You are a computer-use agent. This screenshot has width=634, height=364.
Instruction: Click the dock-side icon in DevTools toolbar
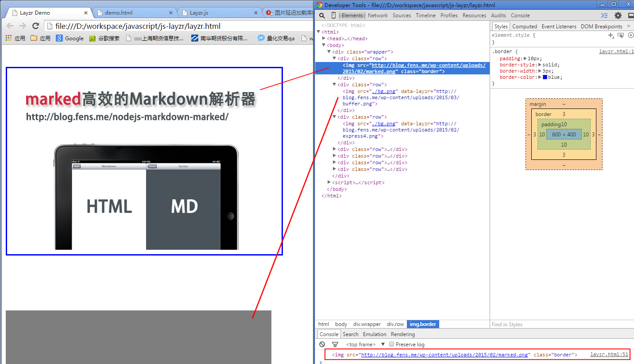630,15
